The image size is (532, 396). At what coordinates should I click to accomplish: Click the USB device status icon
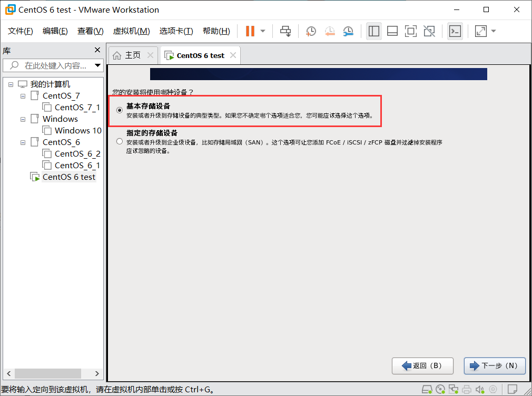(493, 389)
